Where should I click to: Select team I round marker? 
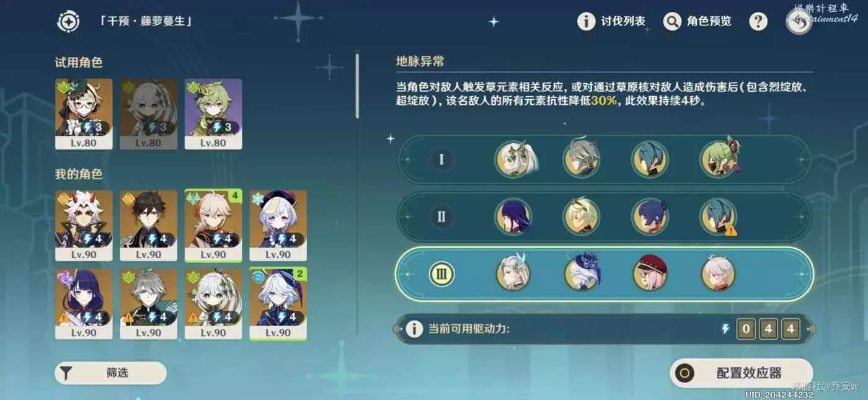[441, 159]
